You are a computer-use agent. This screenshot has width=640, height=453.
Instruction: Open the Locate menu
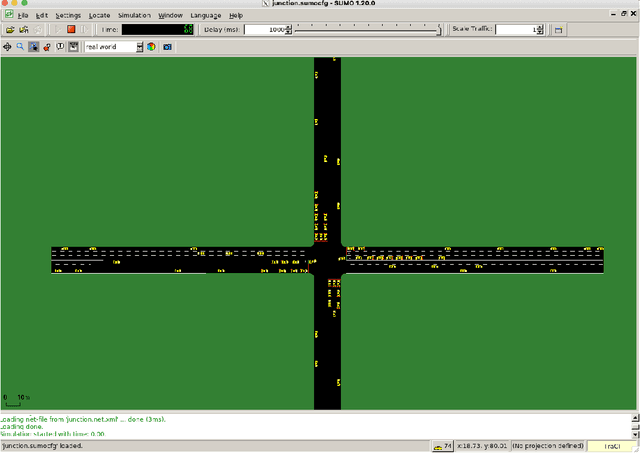tap(99, 16)
